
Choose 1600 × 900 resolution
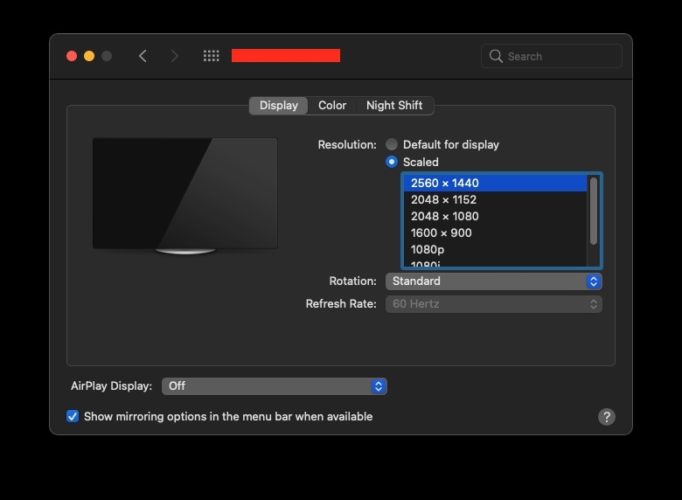coord(495,233)
